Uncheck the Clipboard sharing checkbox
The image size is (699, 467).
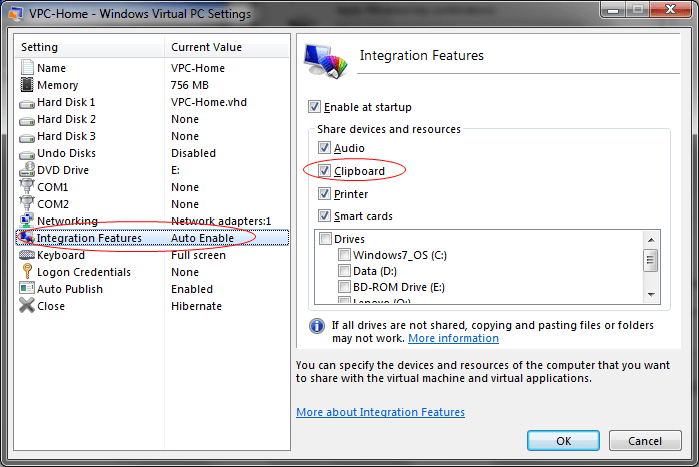(x=324, y=171)
